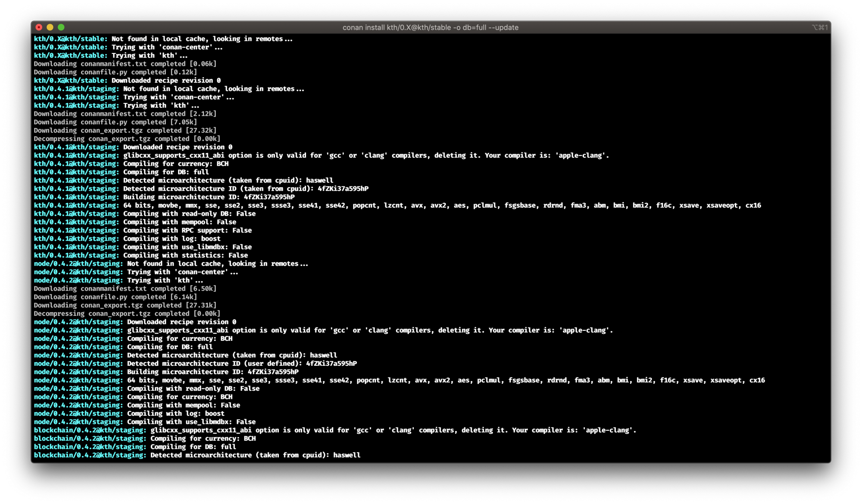The height and width of the screenshot is (504, 862).
Task: Click kth/0.4.1@kth/staging 'Compiling with use_libmdbx: False'
Action: [143, 247]
